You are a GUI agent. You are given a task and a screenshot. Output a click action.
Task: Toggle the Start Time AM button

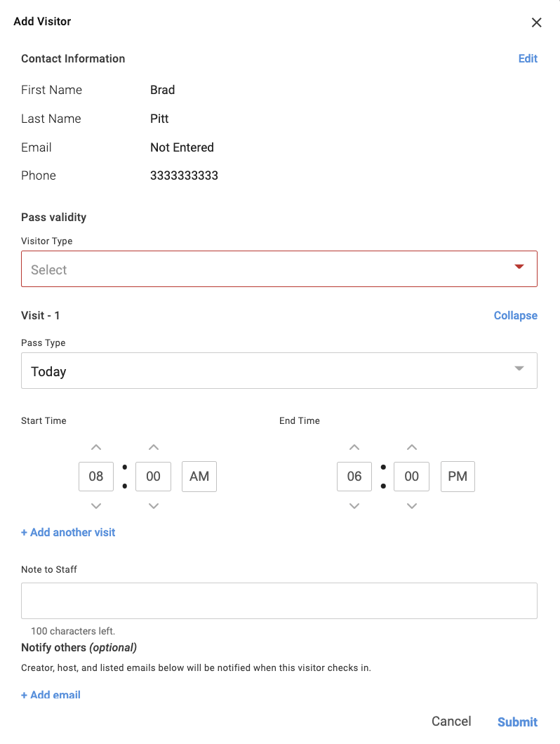click(199, 477)
